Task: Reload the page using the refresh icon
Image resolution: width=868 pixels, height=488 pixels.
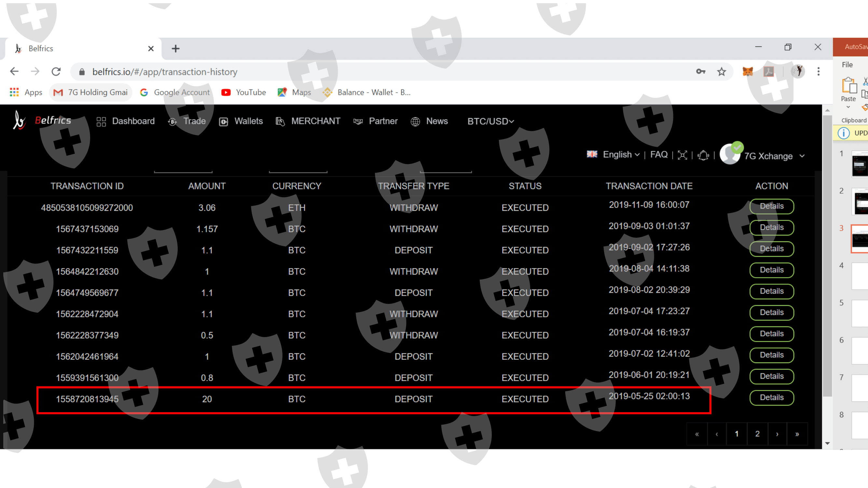Action: [x=56, y=71]
